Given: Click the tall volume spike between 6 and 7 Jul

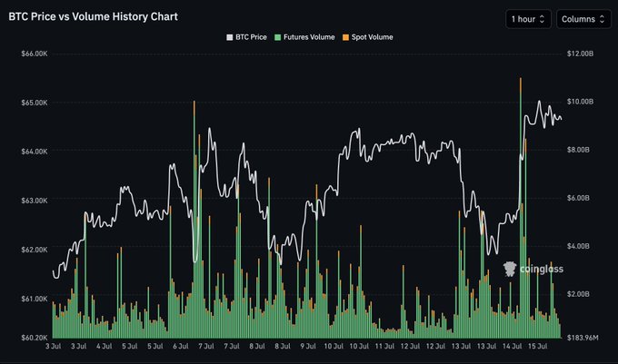Looking at the screenshot, I should (x=194, y=219).
